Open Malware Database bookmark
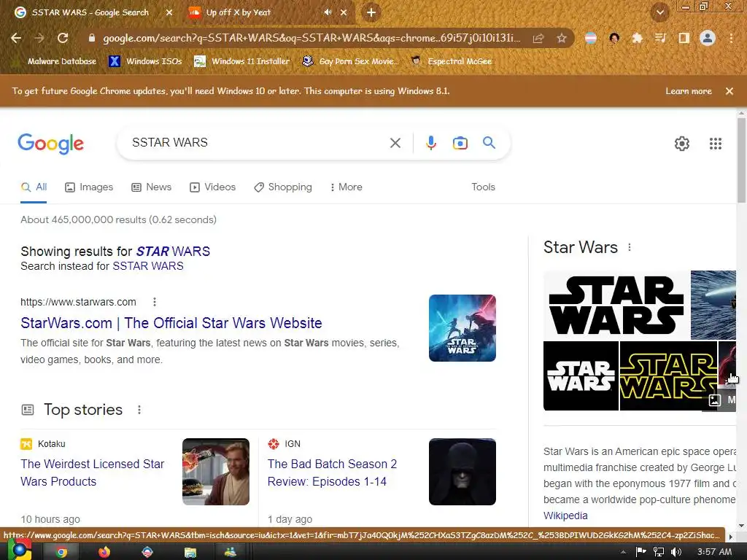 point(55,61)
